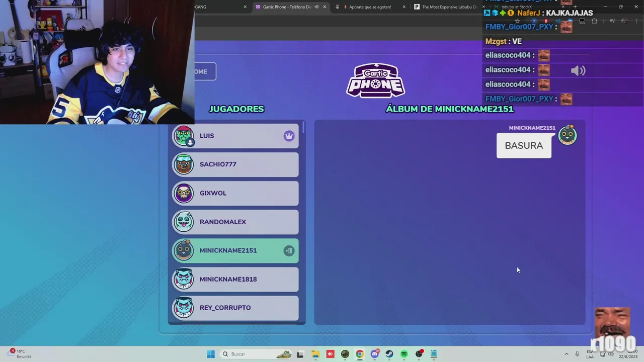This screenshot has height=362, width=644.
Task: Click LUIS's green avatar icon
Action: click(x=184, y=136)
